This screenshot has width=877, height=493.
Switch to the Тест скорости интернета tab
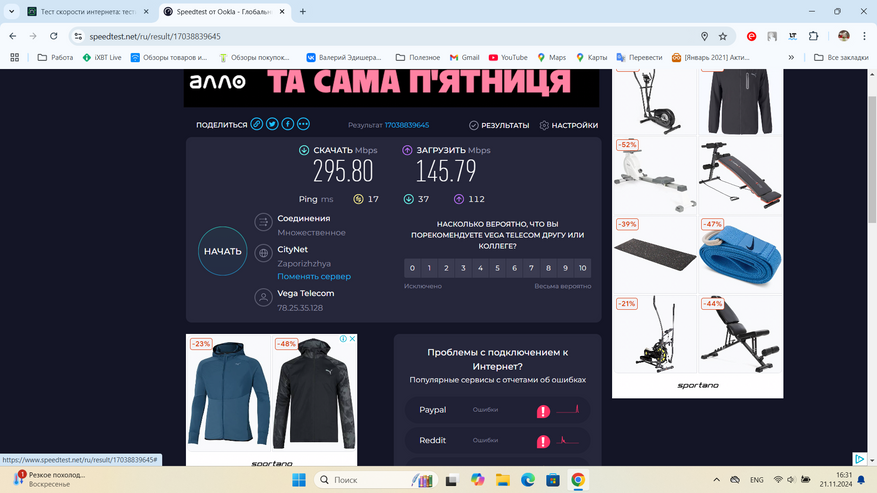coord(88,11)
